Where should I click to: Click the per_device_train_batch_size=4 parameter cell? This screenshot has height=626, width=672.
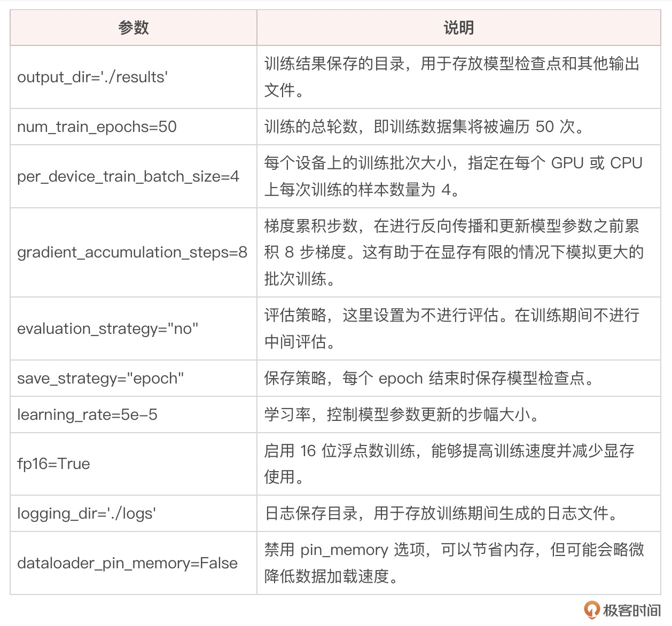coord(128,177)
